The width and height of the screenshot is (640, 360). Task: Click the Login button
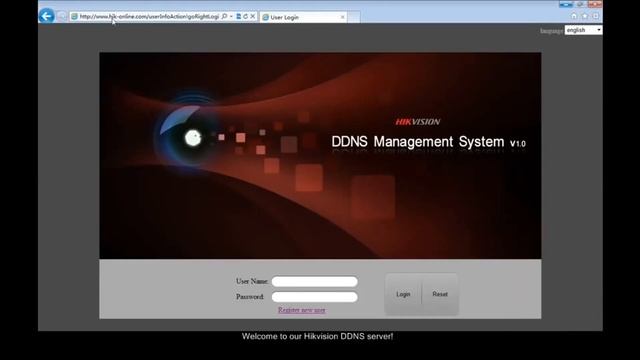[403, 294]
